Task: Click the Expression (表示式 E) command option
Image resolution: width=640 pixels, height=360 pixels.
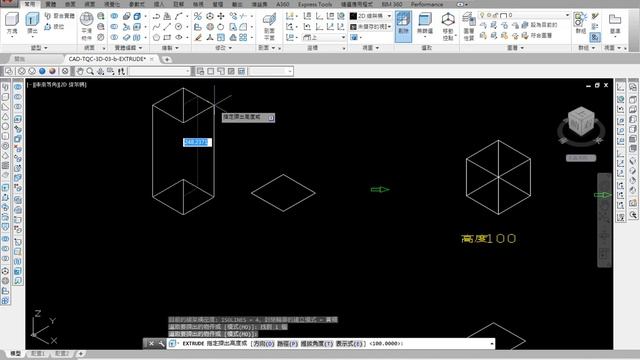Action: 349,344
